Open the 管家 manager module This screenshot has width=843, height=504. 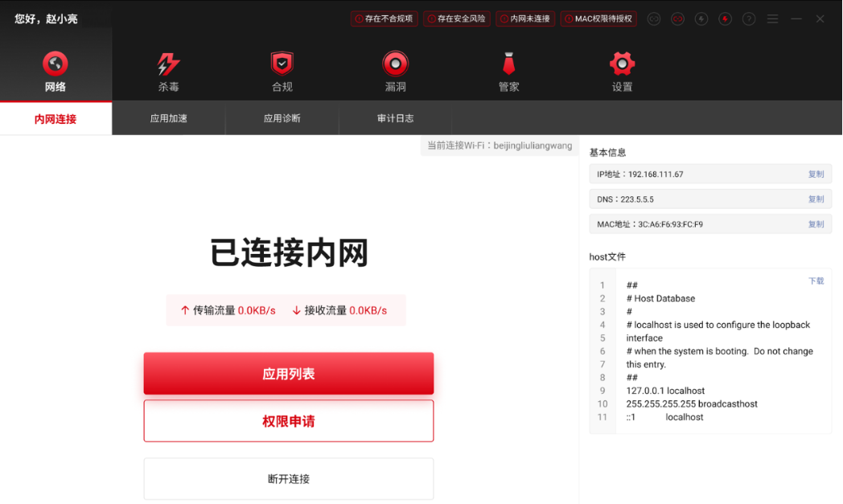click(x=508, y=71)
